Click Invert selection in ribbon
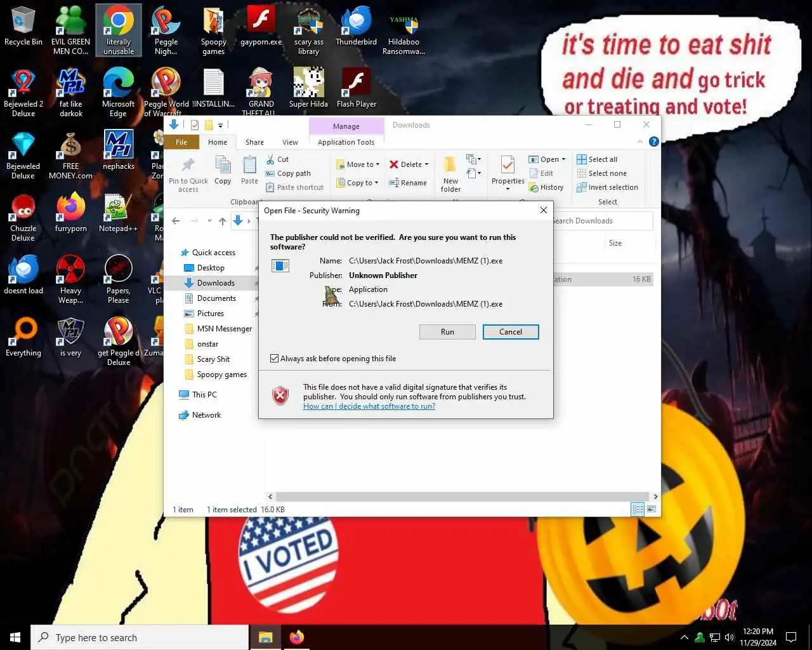Viewport: 812px width, 650px height. (607, 187)
